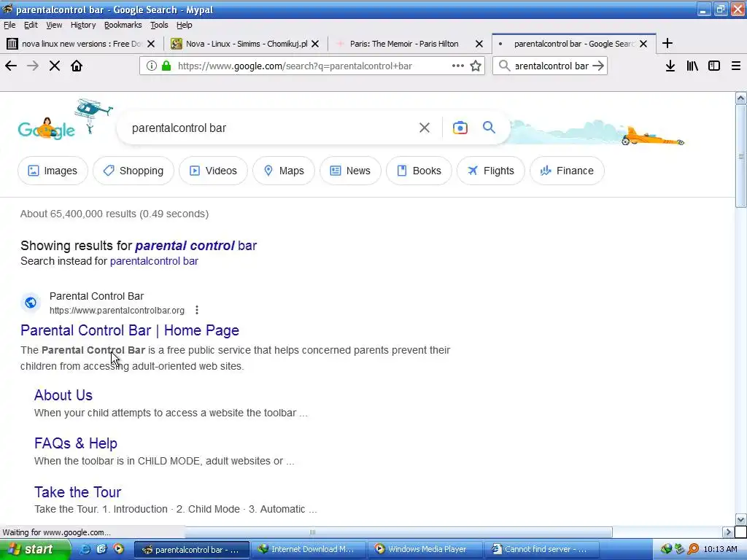Open Parental Control Bar | Home Page result
This screenshot has height=560, width=747.
click(130, 330)
